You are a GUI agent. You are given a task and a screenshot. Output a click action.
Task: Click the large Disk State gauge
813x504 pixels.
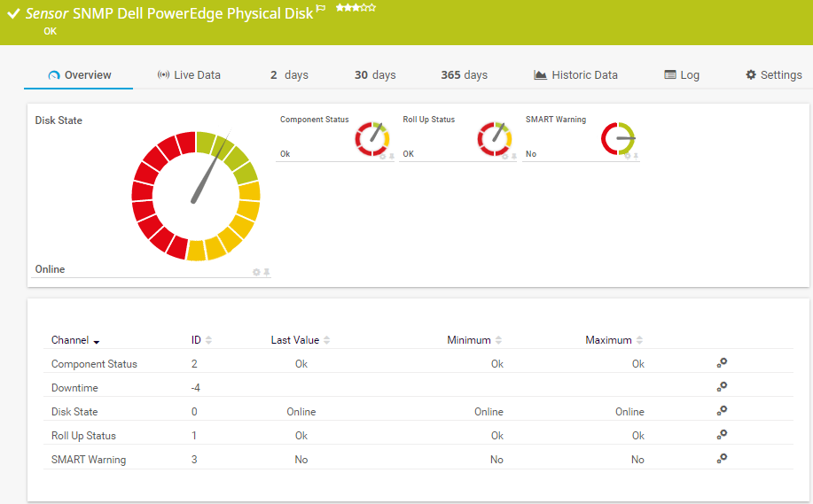click(x=195, y=196)
